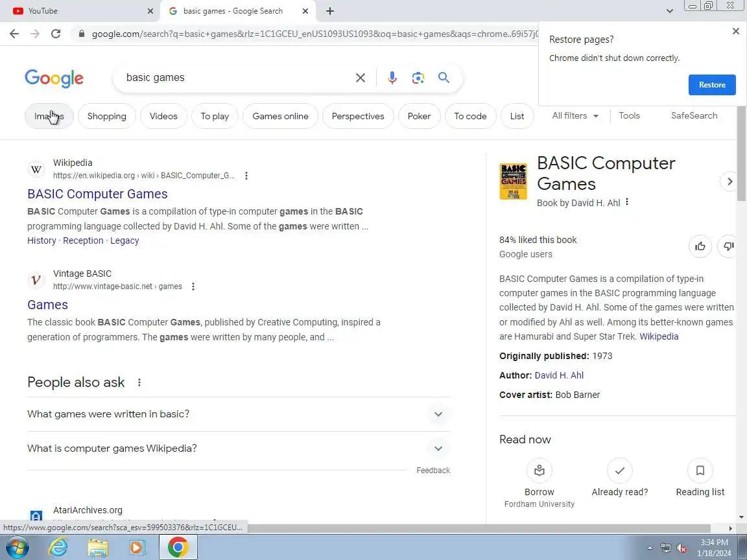The image size is (747, 560).
Task: Close the YouTube tab
Action: 150,11
